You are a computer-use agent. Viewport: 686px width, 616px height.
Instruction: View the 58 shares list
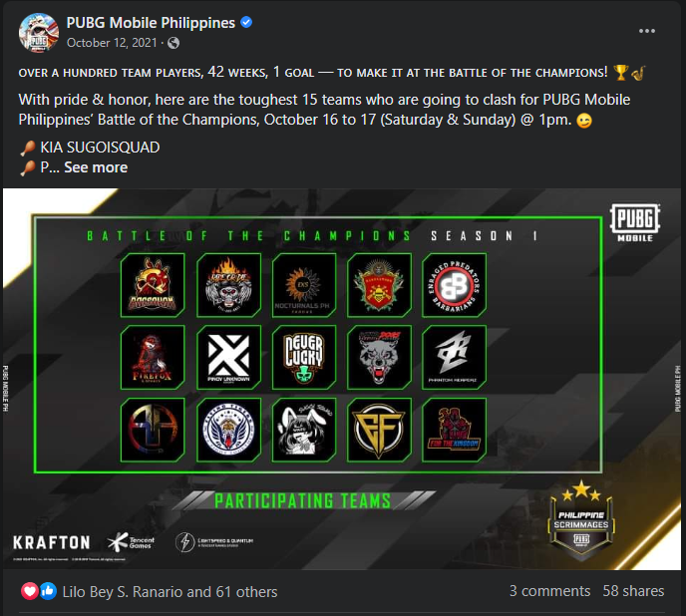633,591
